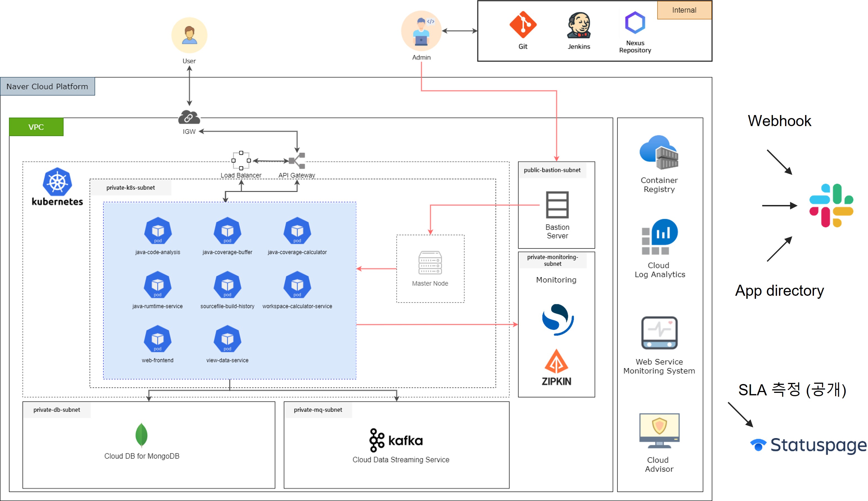Select the App directory text
Viewport: 868px width, 501px height.
tap(779, 291)
